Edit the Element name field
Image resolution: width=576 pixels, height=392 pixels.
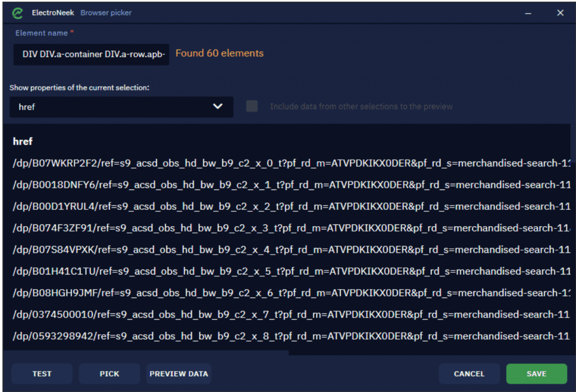tap(91, 55)
